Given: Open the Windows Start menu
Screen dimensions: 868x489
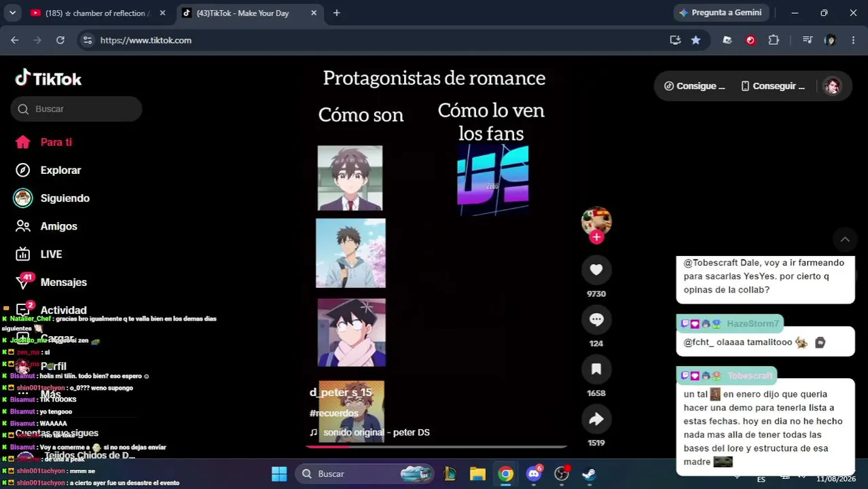Looking at the screenshot, I should point(279,473).
